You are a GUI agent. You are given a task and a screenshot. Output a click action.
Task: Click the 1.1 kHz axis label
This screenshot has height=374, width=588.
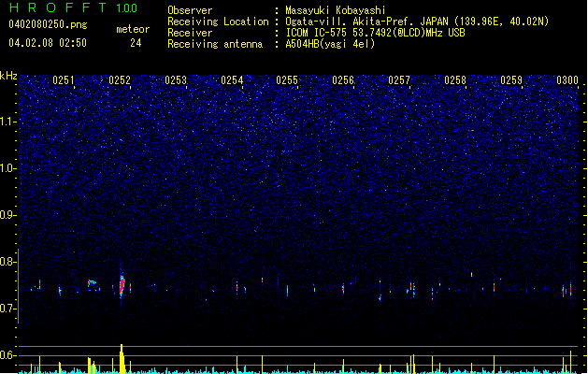(8, 122)
